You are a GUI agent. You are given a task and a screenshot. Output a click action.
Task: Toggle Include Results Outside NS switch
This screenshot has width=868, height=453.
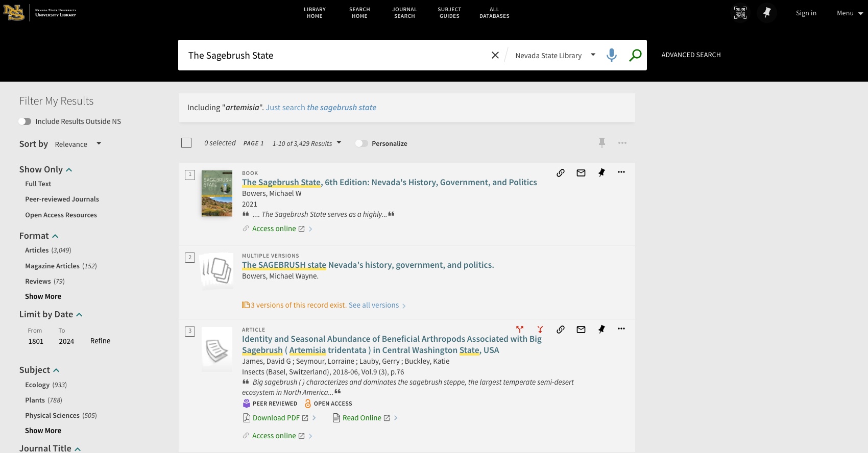[25, 121]
